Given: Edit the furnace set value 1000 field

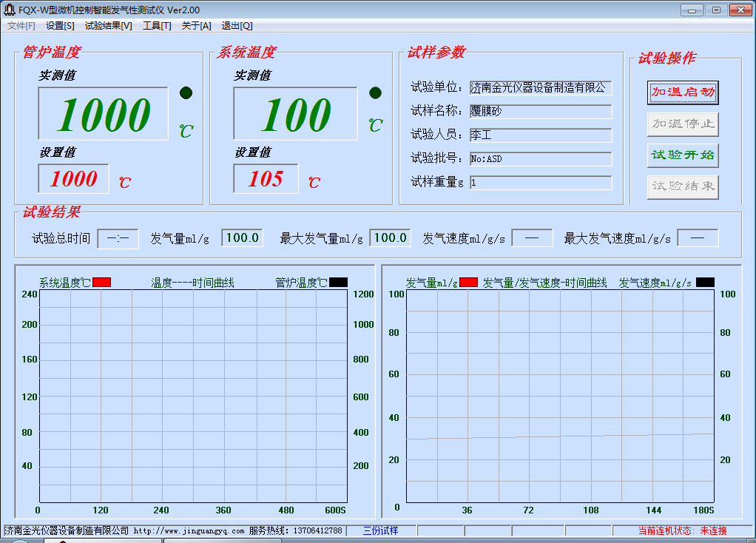Looking at the screenshot, I should tap(73, 178).
